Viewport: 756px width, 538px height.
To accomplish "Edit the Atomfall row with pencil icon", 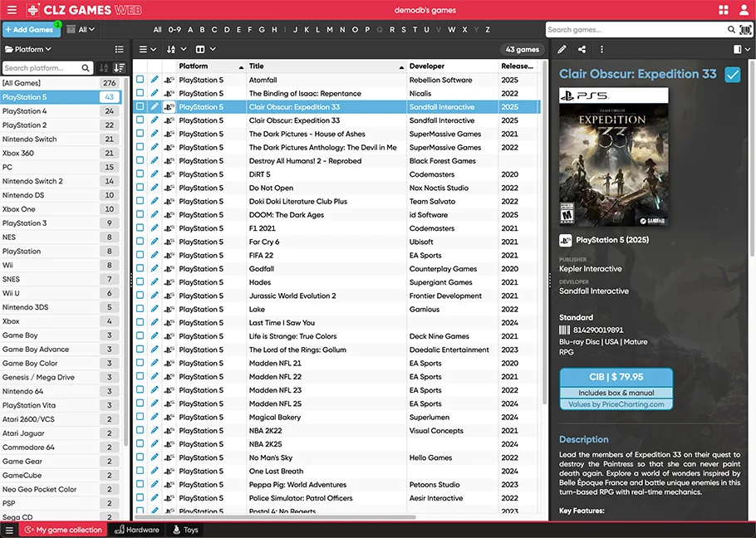I will tap(155, 80).
